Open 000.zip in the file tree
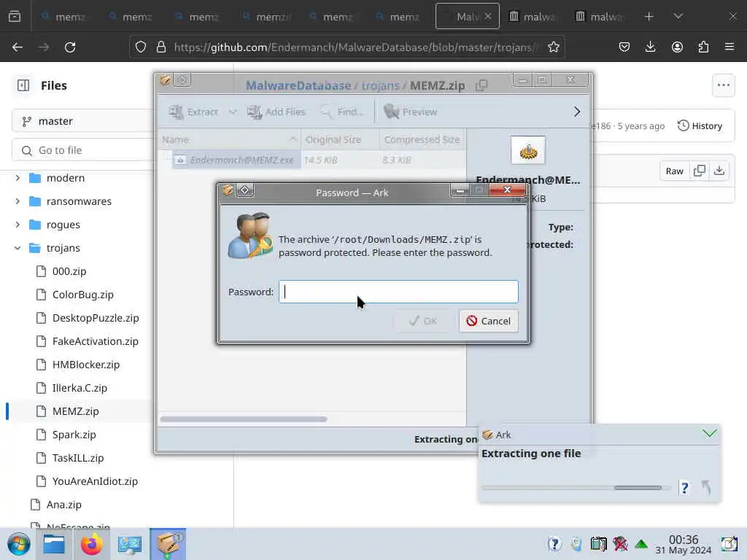Screen dimensions: 747x560 tap(69, 271)
